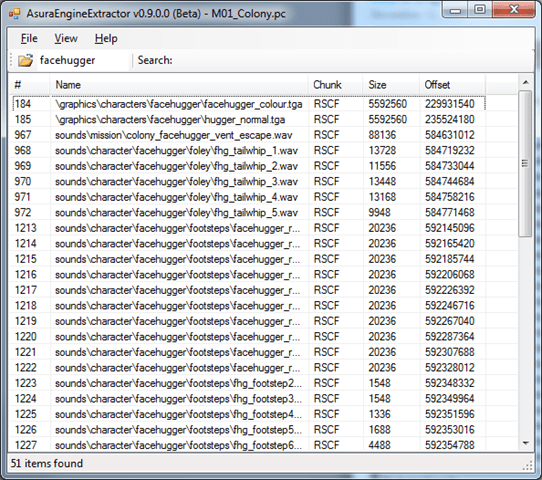Click the vertical scrollbar thumb
This screenshot has width=542, height=480.
526,163
